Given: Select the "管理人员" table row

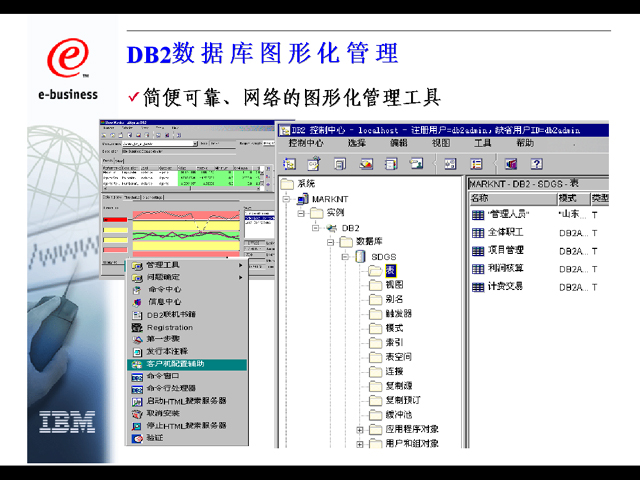Looking at the screenshot, I should click(x=539, y=214).
